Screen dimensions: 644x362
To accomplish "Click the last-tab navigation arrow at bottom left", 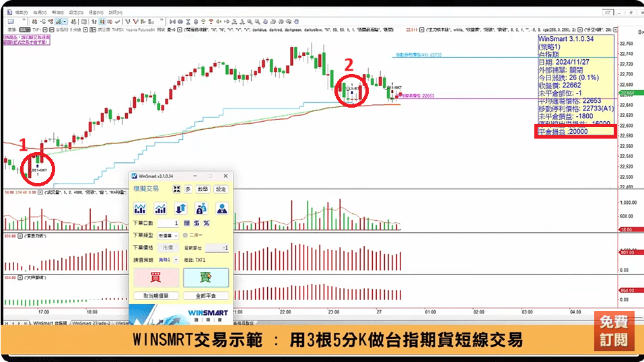I will pos(26,324).
